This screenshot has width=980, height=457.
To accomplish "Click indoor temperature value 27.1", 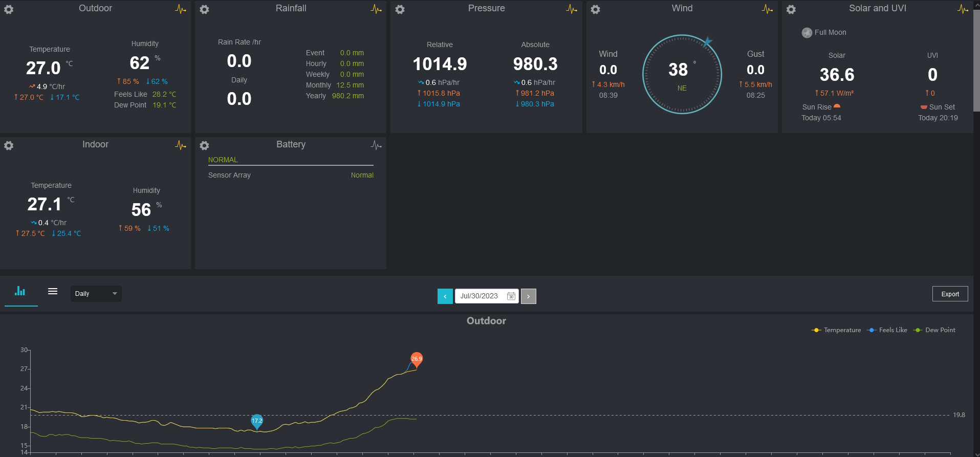I will pyautogui.click(x=45, y=204).
